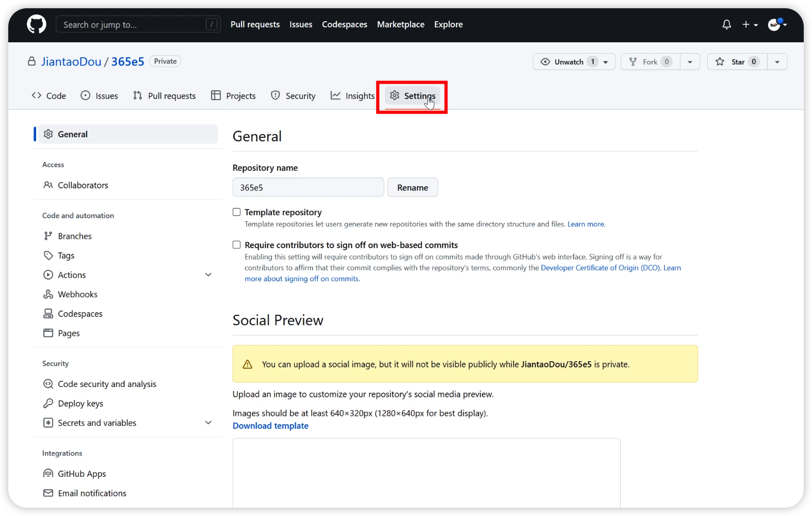The image size is (812, 516).
Task: Open Issues in top navigation
Action: pos(301,24)
